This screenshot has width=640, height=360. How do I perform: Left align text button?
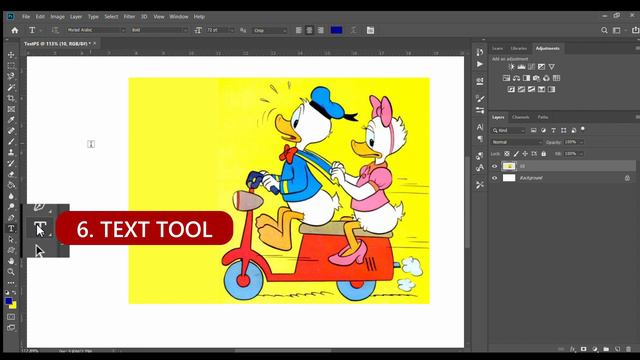click(x=299, y=30)
